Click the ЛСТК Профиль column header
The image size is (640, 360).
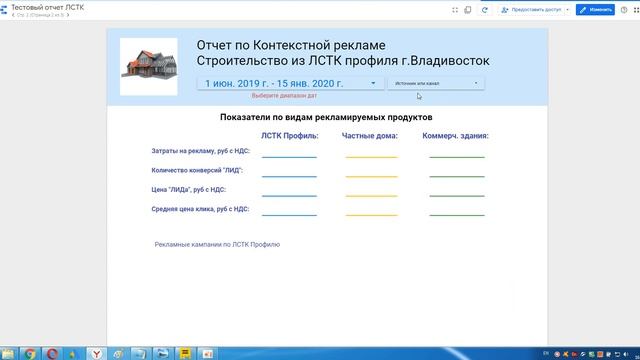tap(290, 136)
